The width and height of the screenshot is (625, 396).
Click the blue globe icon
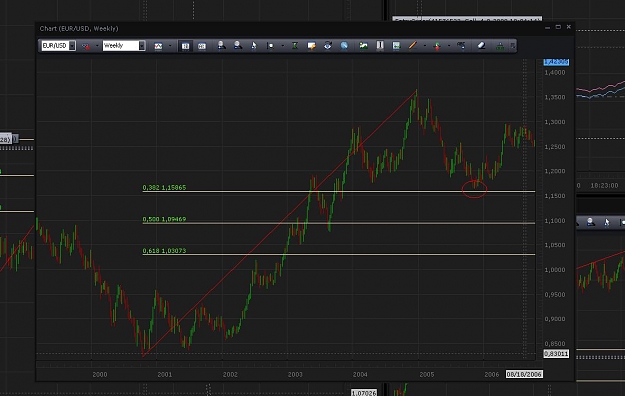(344, 46)
